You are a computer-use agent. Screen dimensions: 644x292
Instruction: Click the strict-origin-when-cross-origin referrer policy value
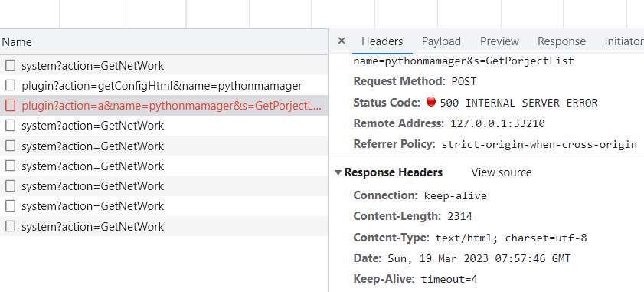[539, 144]
